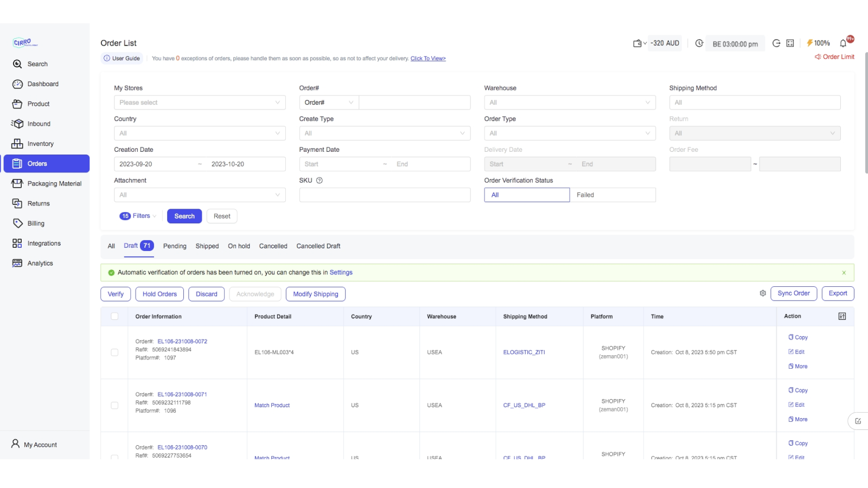Click the SKU help question icon

point(320,181)
